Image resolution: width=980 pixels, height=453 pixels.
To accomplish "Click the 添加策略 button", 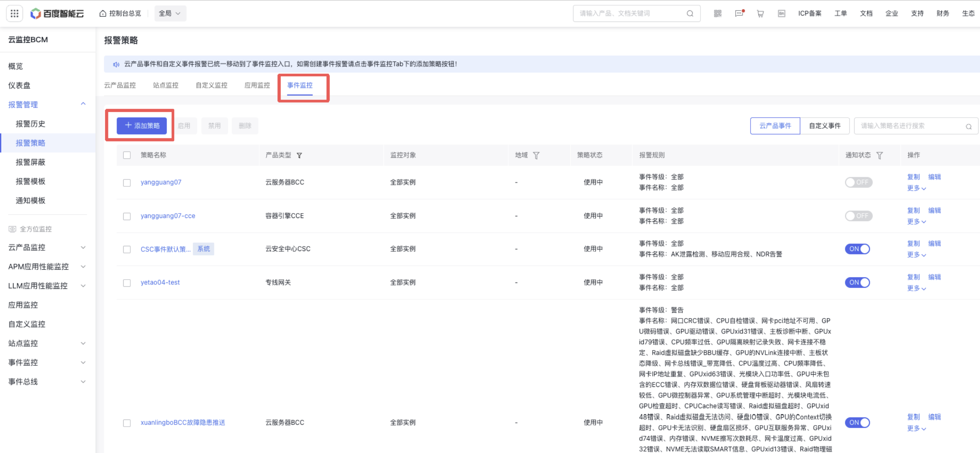I will click(141, 126).
